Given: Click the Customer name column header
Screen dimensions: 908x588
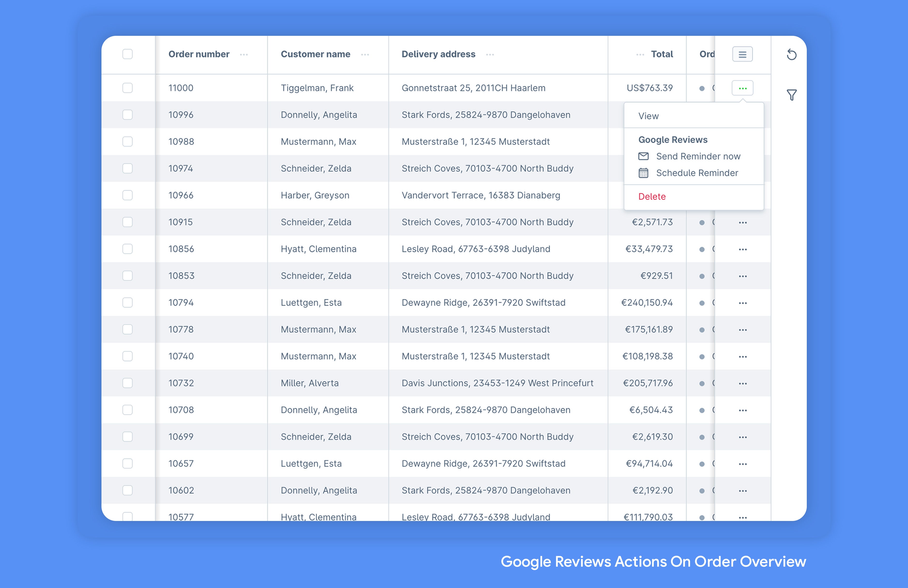Looking at the screenshot, I should 315,54.
